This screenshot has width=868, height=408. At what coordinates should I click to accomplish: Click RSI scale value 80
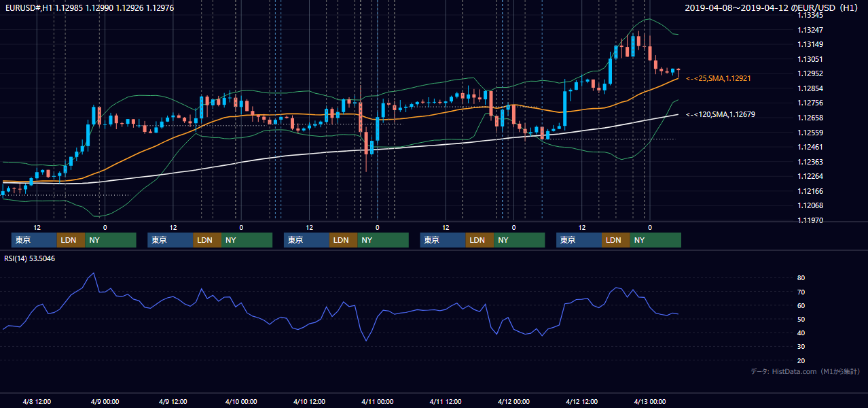pyautogui.click(x=801, y=278)
